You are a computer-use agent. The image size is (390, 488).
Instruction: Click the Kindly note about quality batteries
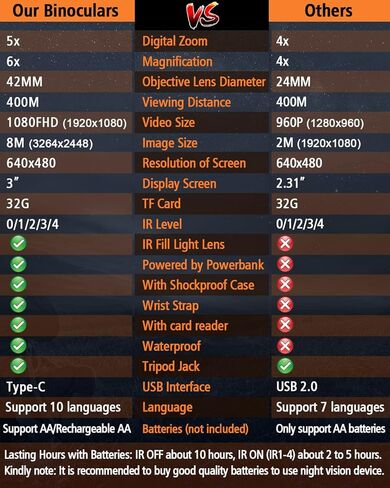tap(194, 471)
